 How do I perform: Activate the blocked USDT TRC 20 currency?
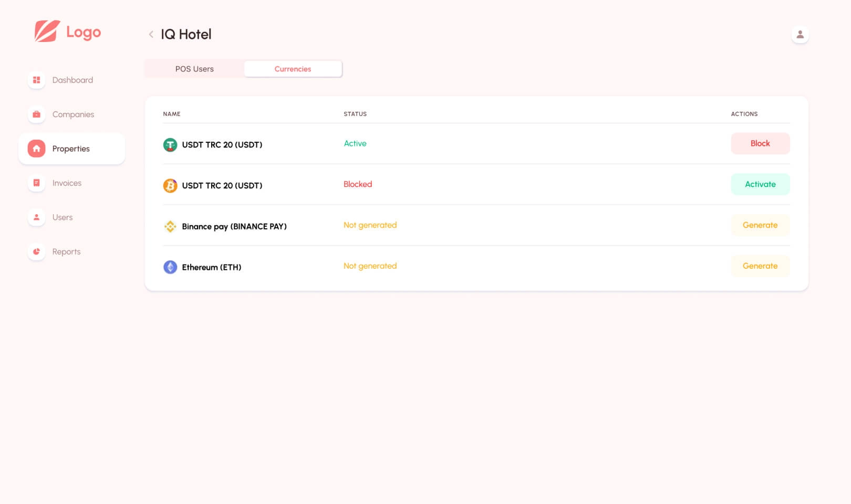click(760, 184)
